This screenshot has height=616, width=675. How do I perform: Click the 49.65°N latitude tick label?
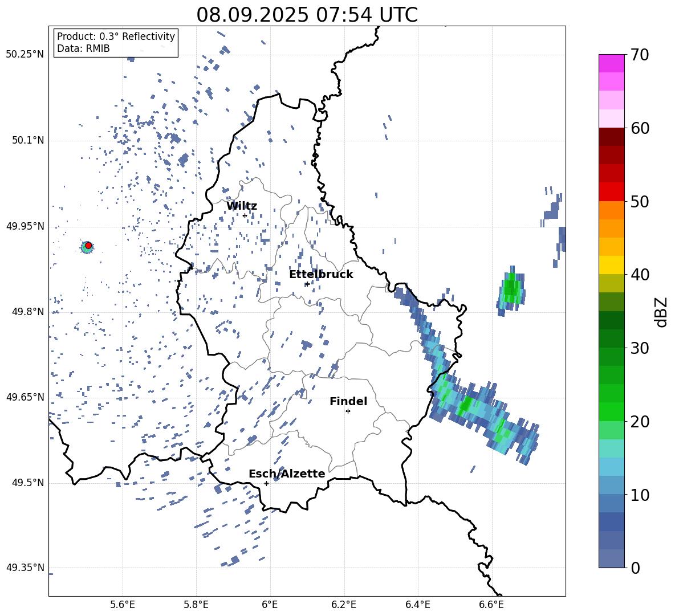pyautogui.click(x=25, y=397)
